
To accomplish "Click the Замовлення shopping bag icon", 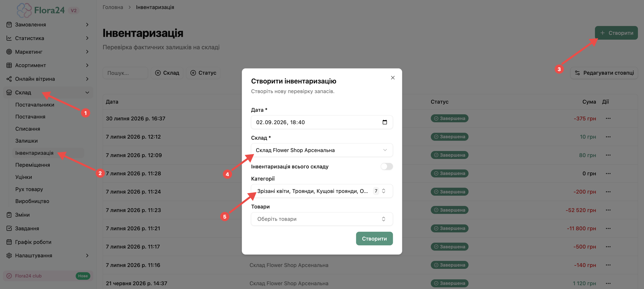I will [9, 25].
